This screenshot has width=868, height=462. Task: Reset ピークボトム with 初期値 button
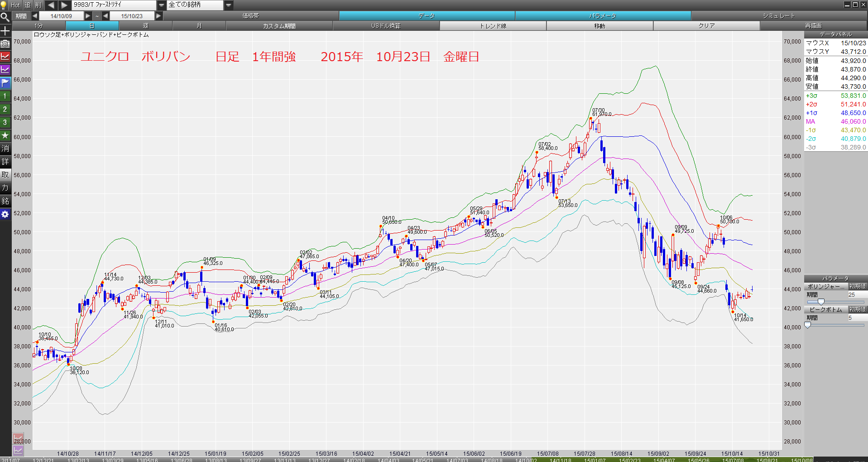tap(858, 309)
